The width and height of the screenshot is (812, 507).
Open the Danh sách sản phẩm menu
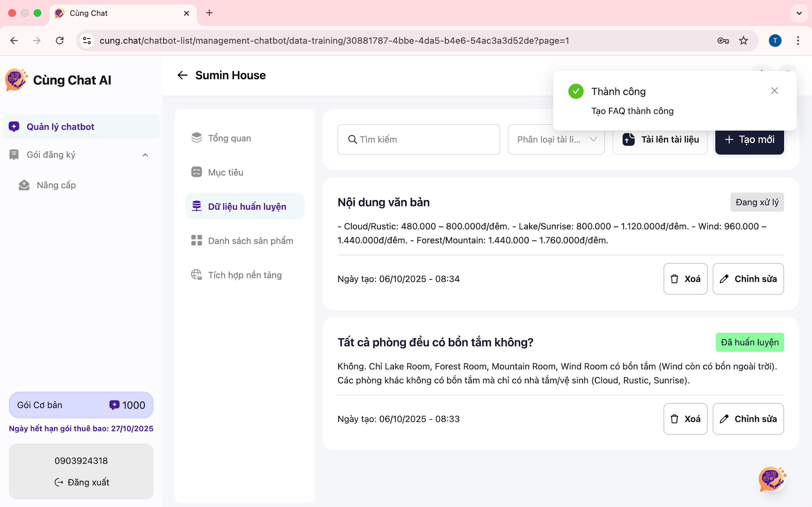tap(250, 241)
